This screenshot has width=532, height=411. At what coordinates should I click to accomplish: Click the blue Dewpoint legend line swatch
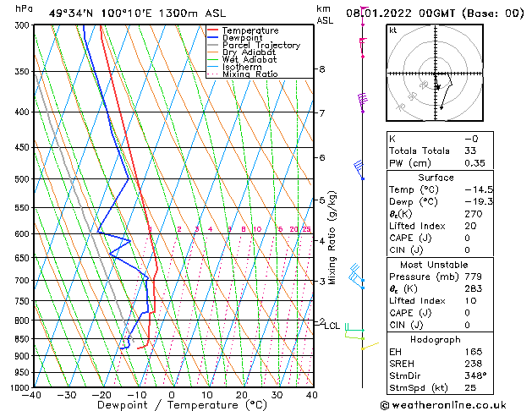[x=212, y=37]
